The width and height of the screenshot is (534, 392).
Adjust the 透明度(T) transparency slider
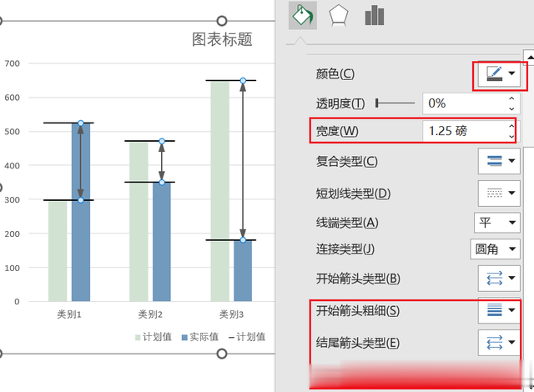point(395,103)
